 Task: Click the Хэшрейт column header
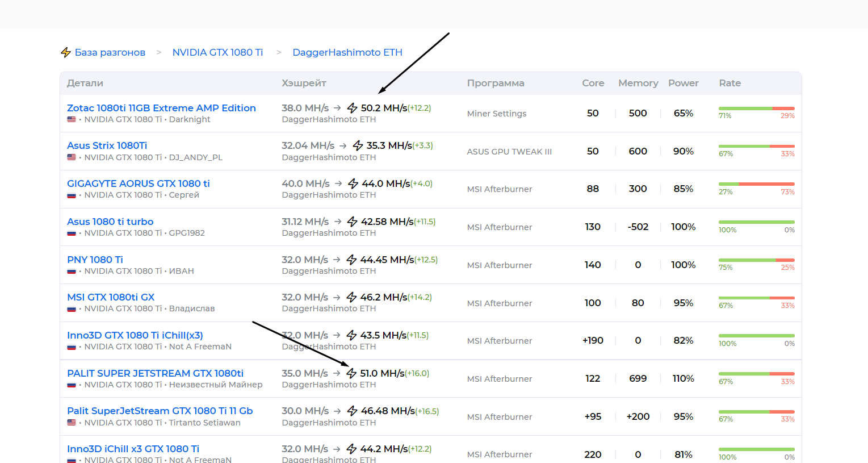coord(304,83)
